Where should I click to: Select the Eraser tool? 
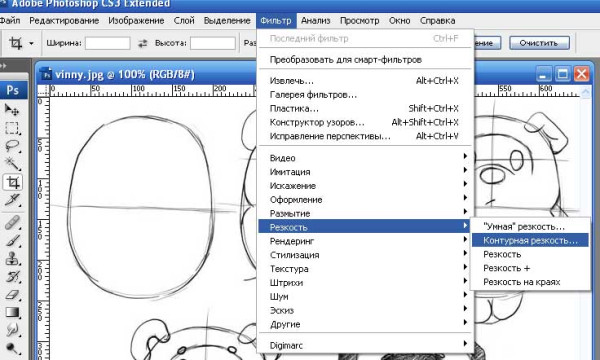point(12,295)
